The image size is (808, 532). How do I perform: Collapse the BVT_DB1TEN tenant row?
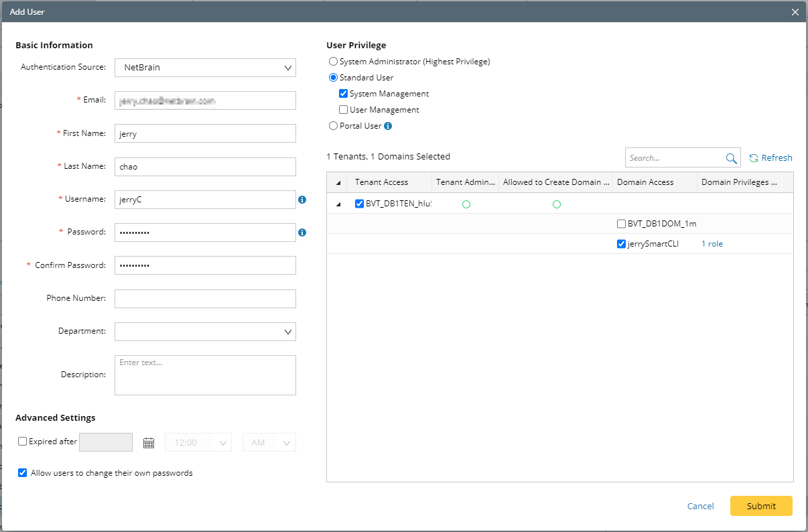(x=338, y=204)
